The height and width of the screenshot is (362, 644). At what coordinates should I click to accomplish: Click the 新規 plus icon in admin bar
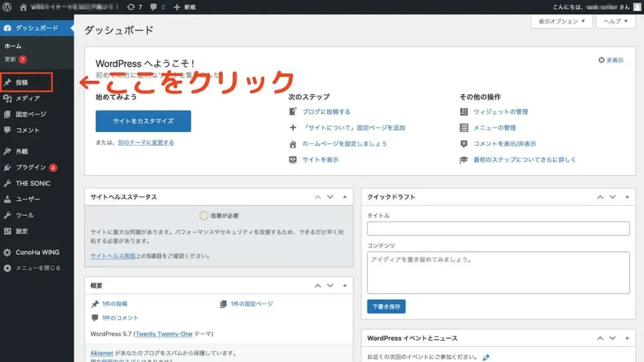point(177,7)
